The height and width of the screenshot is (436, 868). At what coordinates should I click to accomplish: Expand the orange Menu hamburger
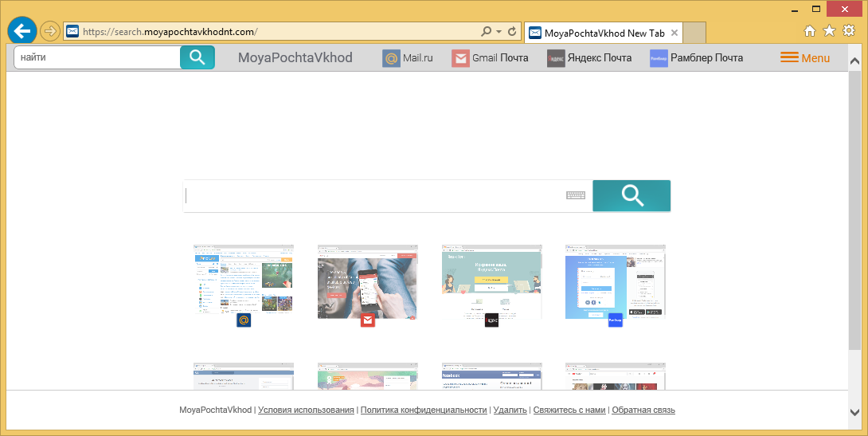(804, 58)
